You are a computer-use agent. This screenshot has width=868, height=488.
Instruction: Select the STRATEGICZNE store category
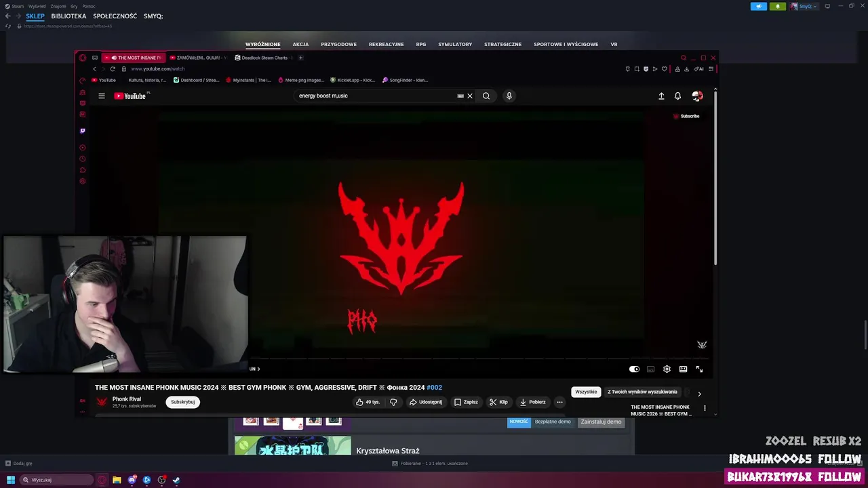(x=503, y=44)
